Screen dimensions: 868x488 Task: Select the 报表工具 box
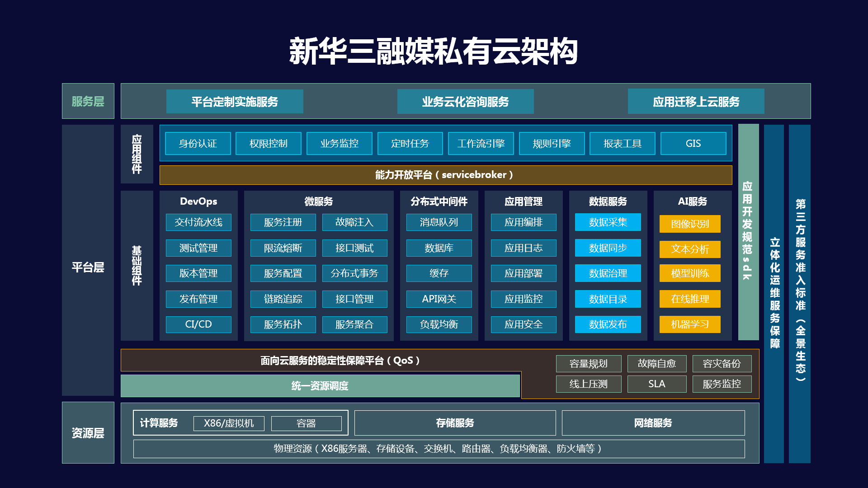click(623, 143)
